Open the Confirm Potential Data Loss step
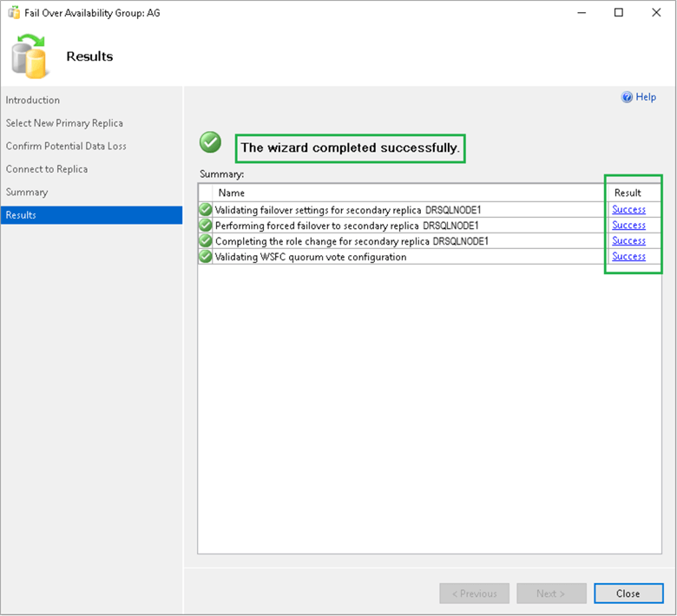The height and width of the screenshot is (616, 677). point(66,146)
